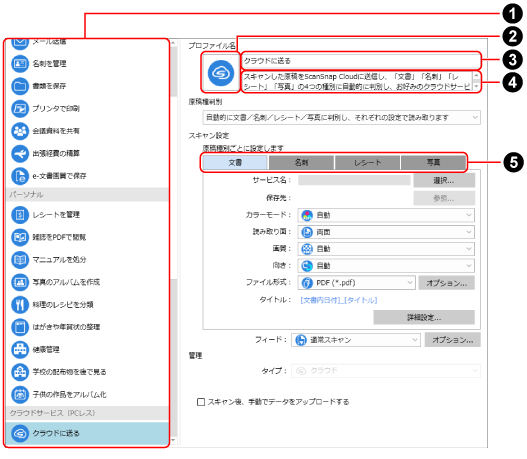The width and height of the screenshot is (527, 459).
Task: Click the profile list scrollbar up arrow
Action: 173,43
